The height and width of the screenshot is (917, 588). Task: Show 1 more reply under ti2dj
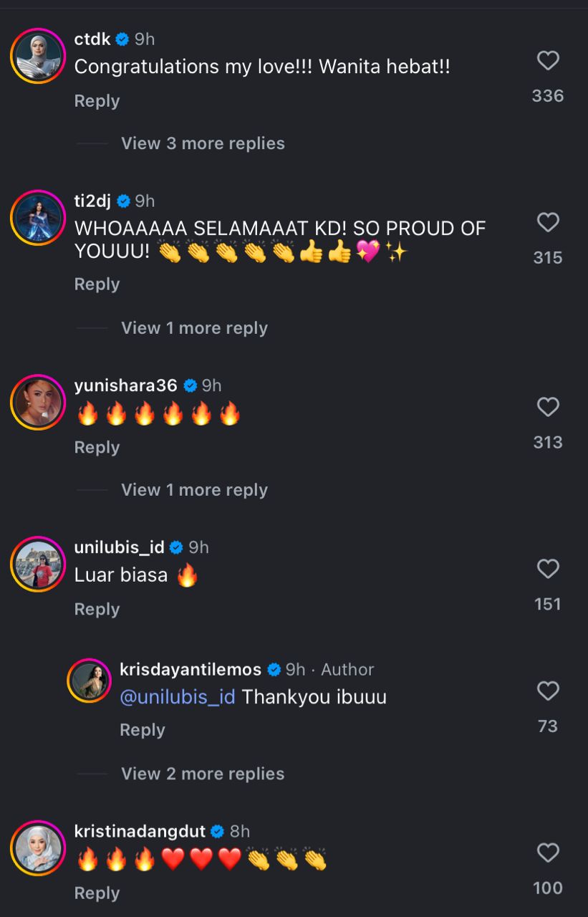[194, 328]
